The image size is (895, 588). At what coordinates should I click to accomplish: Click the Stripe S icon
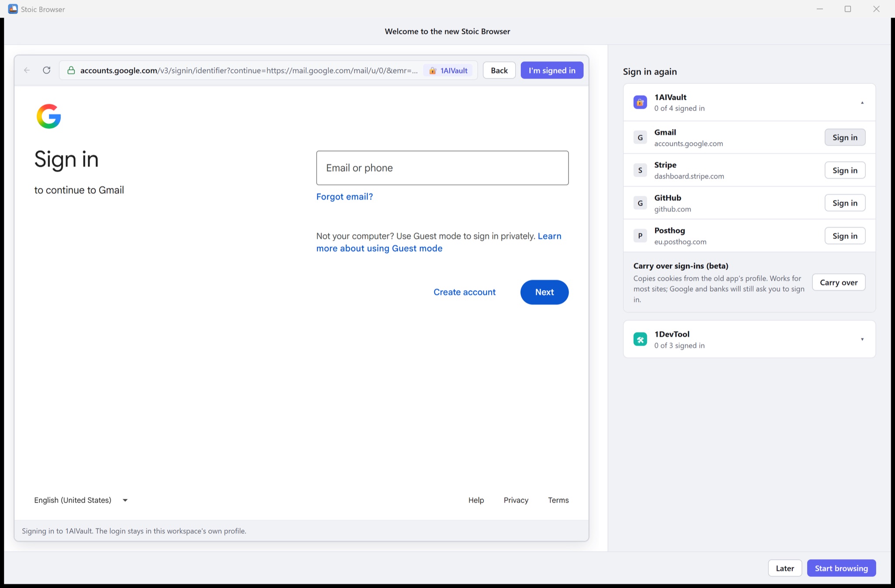tap(640, 170)
